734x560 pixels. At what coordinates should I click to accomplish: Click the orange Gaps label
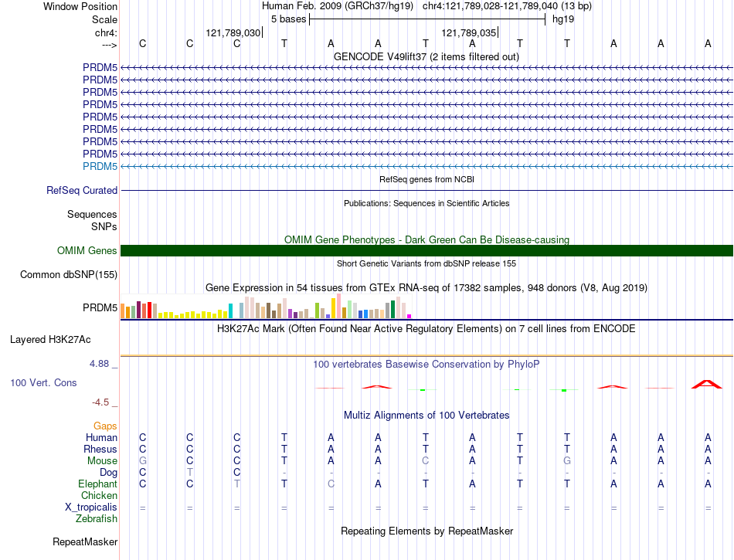pos(105,426)
